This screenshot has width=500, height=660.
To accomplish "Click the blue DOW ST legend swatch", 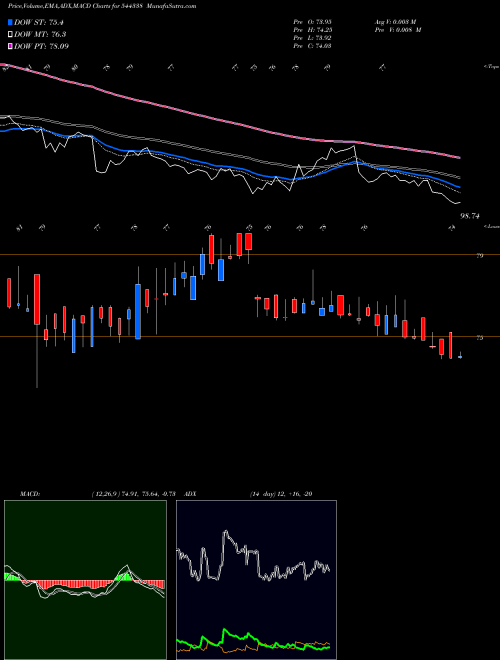I will 11,23.
